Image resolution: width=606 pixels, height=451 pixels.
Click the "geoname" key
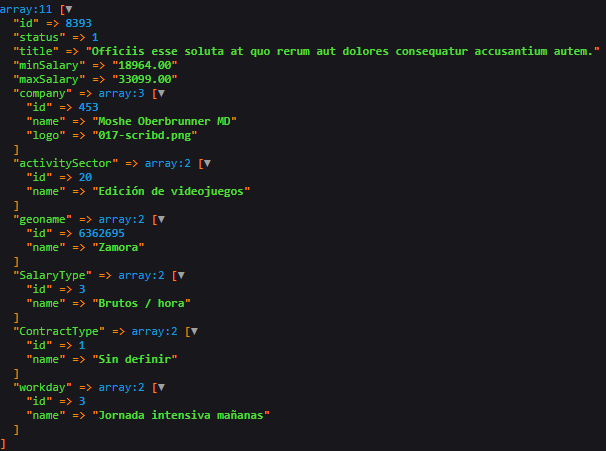point(43,219)
